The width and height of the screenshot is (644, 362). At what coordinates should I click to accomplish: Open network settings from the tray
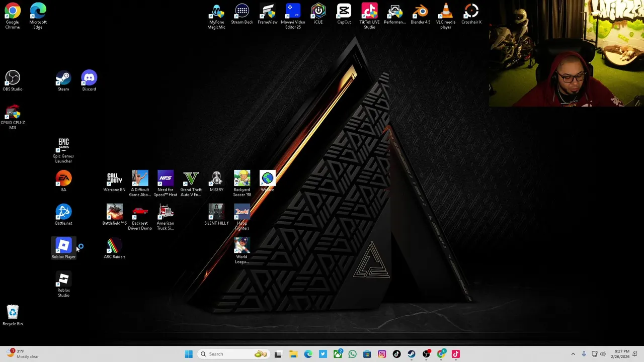[594, 354]
